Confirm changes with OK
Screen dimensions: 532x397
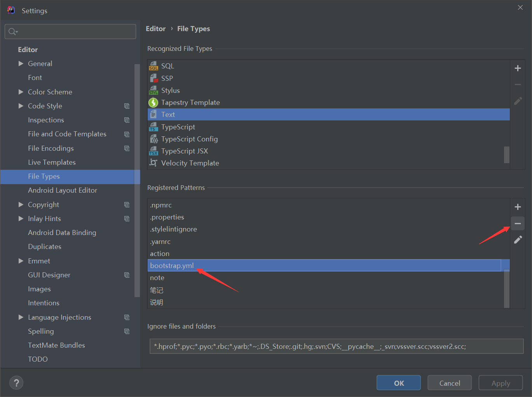pyautogui.click(x=398, y=383)
